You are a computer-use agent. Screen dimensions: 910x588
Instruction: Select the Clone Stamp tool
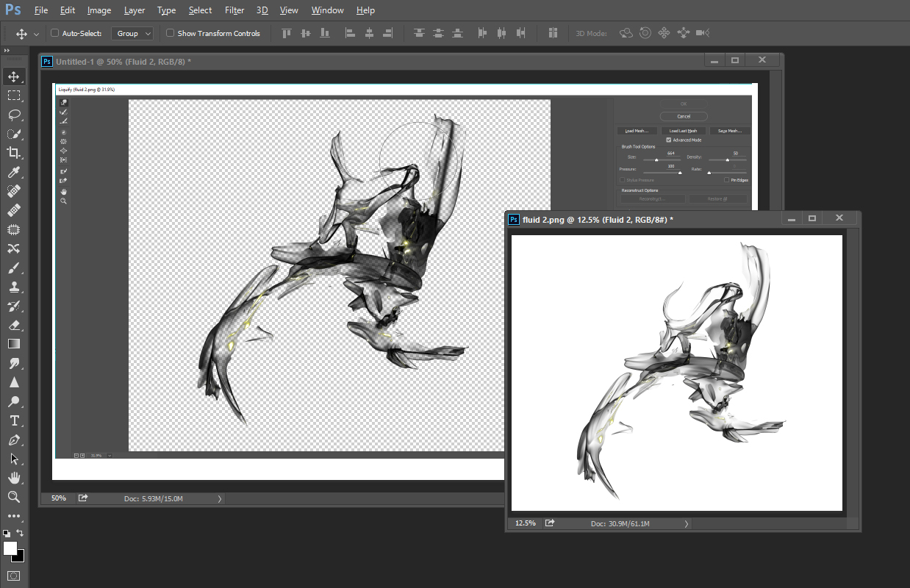click(x=14, y=287)
